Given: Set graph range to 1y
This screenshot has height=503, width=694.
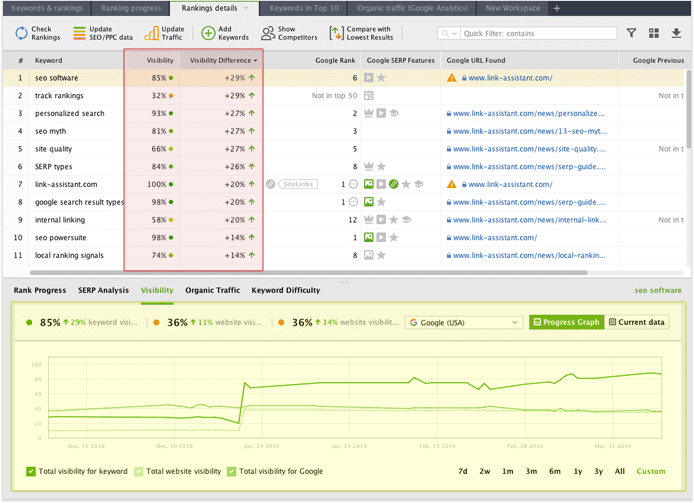Looking at the screenshot, I should (x=578, y=472).
